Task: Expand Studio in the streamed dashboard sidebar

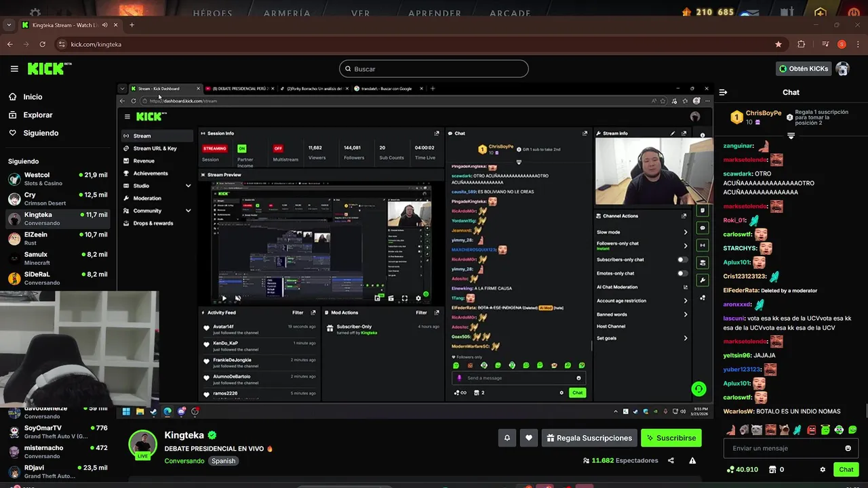Action: pos(188,186)
